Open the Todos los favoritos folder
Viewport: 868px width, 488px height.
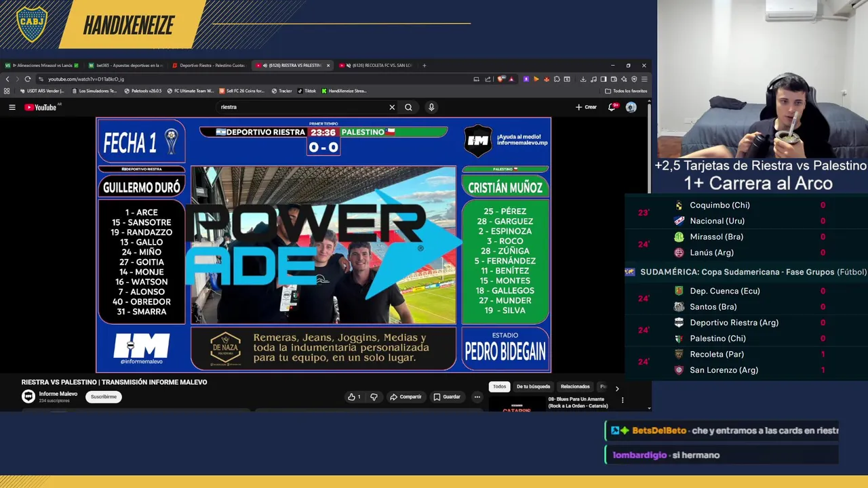point(626,91)
